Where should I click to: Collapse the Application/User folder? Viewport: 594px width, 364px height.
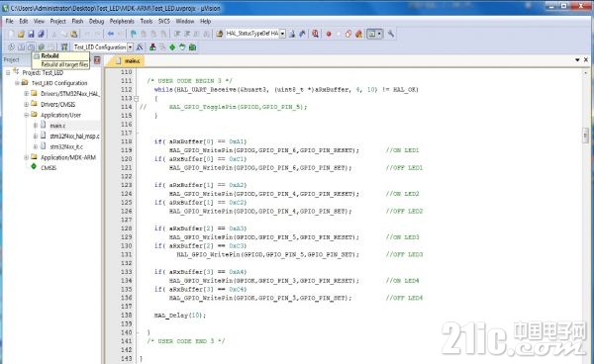(26, 115)
